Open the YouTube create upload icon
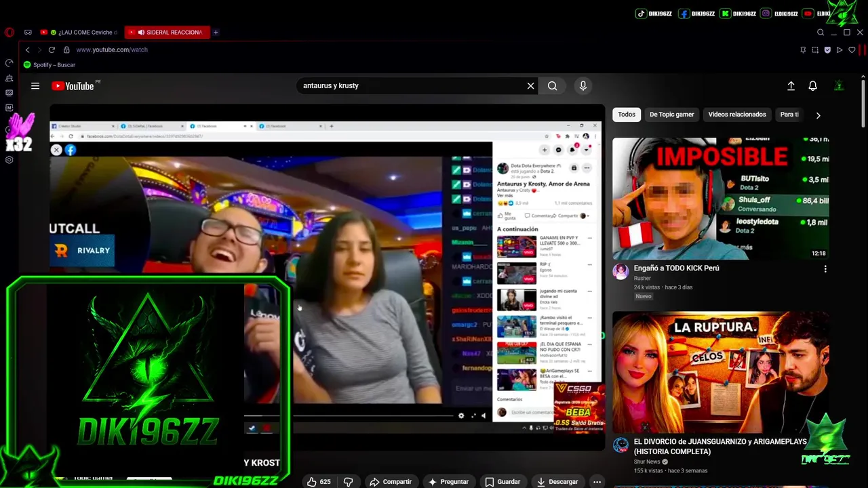Image resolution: width=868 pixels, height=488 pixels. (x=791, y=86)
